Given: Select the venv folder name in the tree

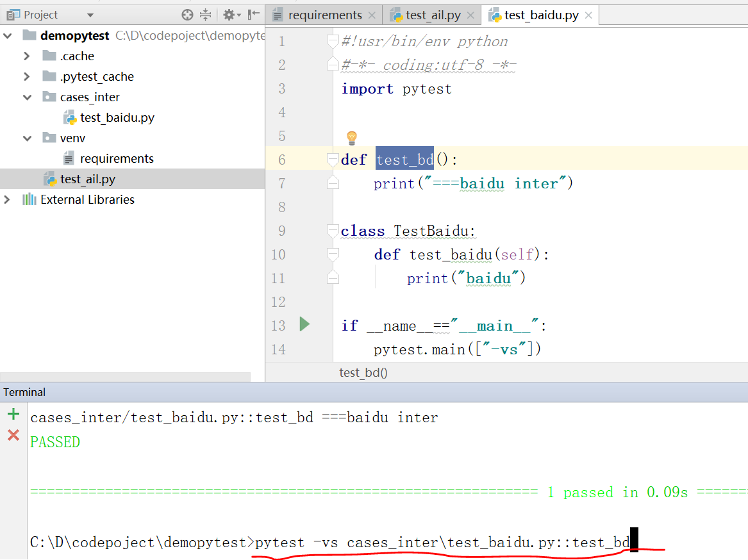Looking at the screenshot, I should (x=72, y=138).
